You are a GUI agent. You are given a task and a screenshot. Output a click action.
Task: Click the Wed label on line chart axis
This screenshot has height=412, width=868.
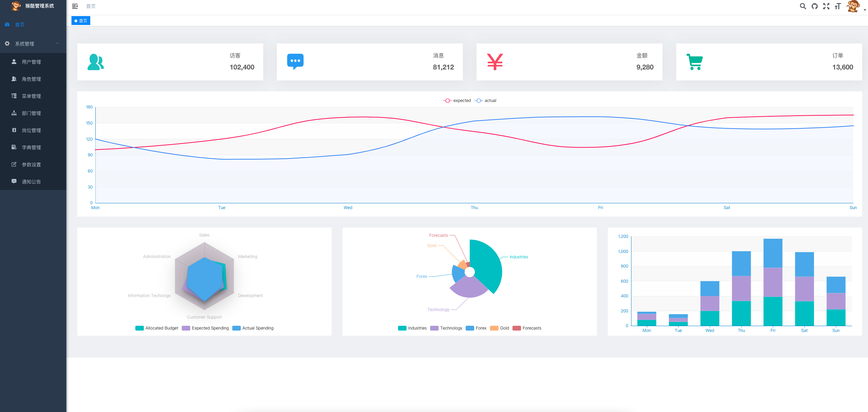point(348,208)
